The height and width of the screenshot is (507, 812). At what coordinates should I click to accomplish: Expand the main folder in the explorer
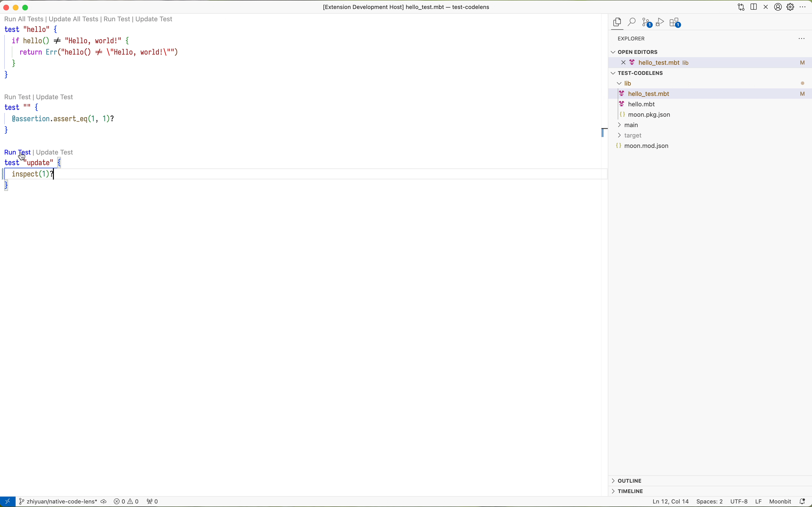619,125
